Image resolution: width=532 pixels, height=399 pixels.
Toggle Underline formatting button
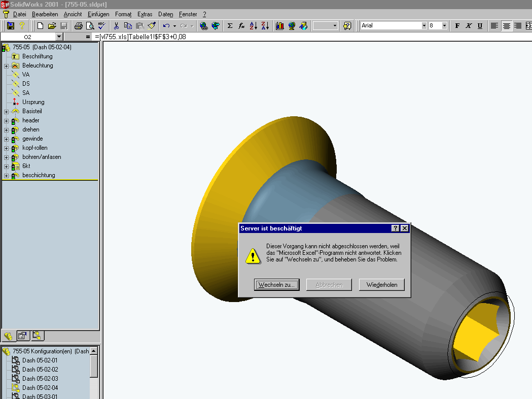click(x=480, y=25)
